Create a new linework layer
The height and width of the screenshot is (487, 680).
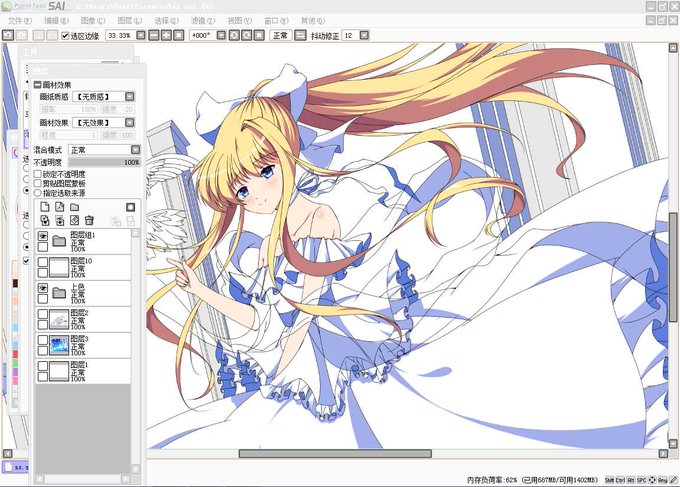[59, 207]
